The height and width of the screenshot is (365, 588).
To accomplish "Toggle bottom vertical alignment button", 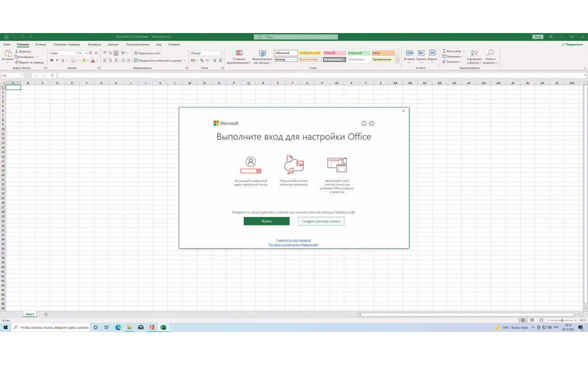I will click(x=116, y=53).
